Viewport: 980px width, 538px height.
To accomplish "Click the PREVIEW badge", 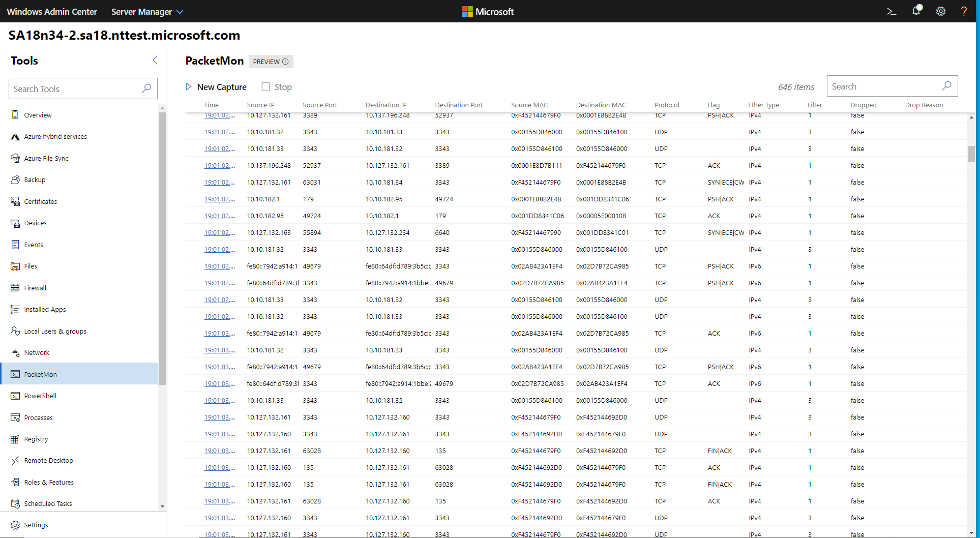I will coord(271,62).
